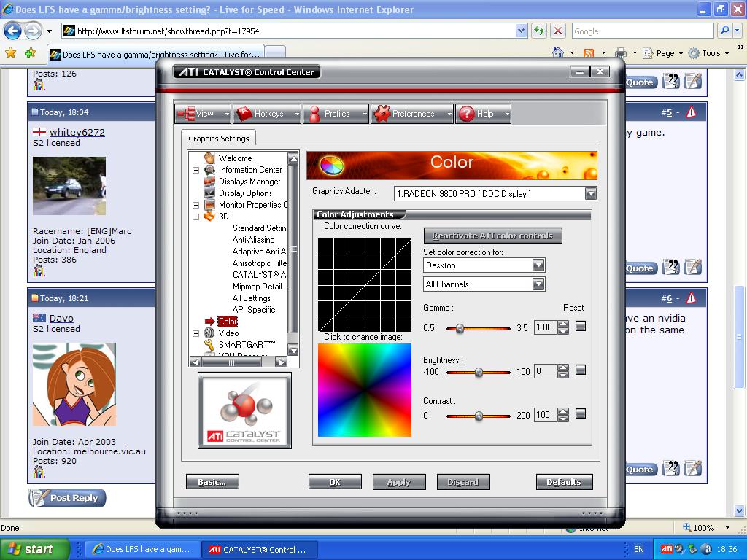747x560 pixels.
Task: Click the Information Center icon
Action: [209, 169]
